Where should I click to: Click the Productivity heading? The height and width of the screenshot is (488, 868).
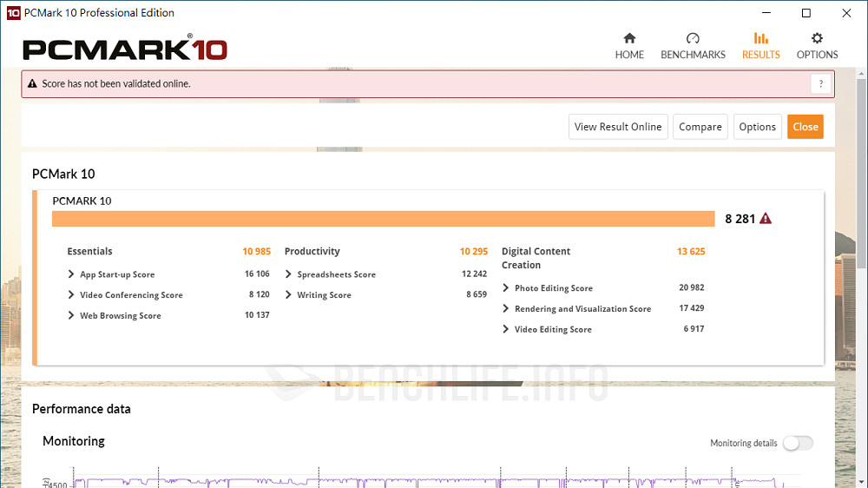click(312, 252)
